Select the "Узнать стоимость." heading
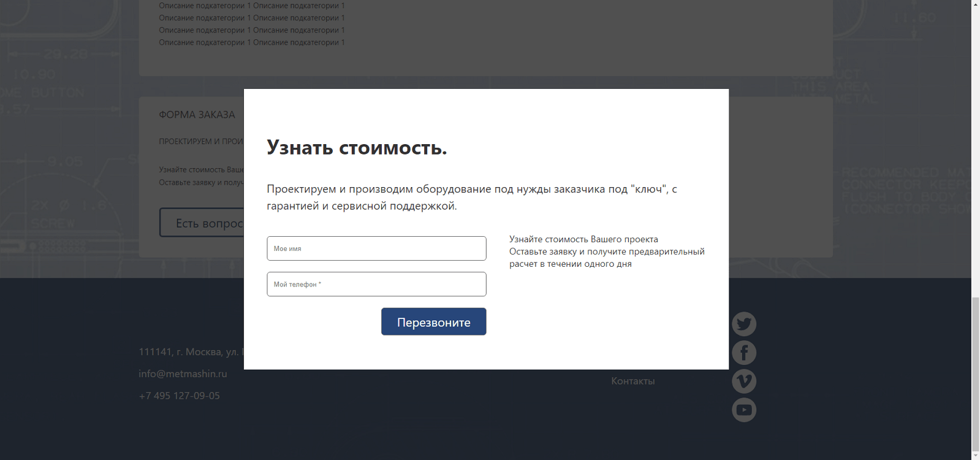The height and width of the screenshot is (460, 980). coord(357,147)
